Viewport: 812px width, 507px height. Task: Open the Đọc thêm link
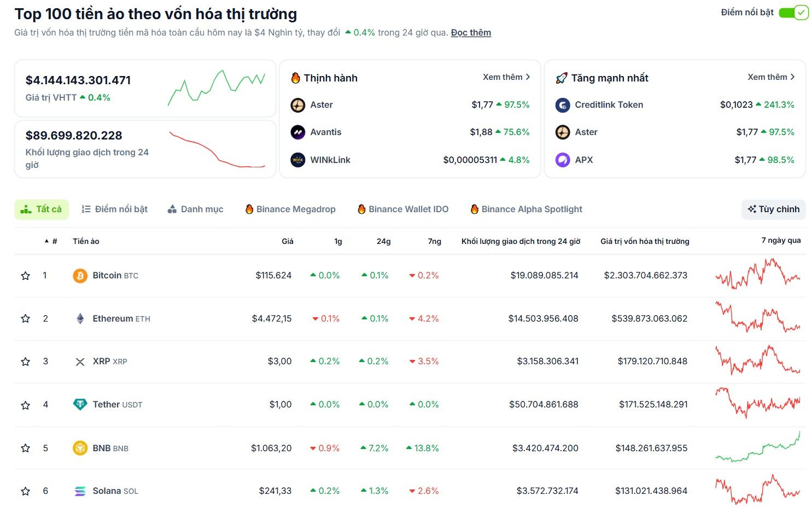tap(470, 32)
